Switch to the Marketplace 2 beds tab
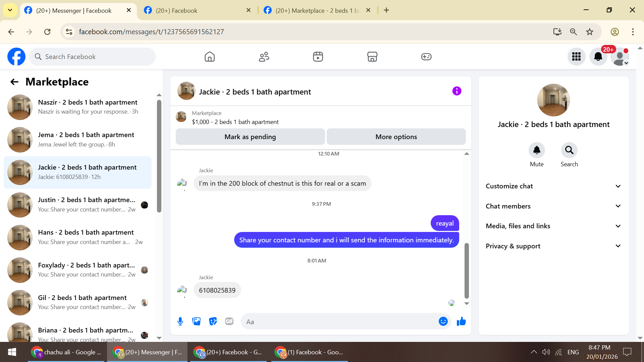The image size is (644, 362). [317, 10]
